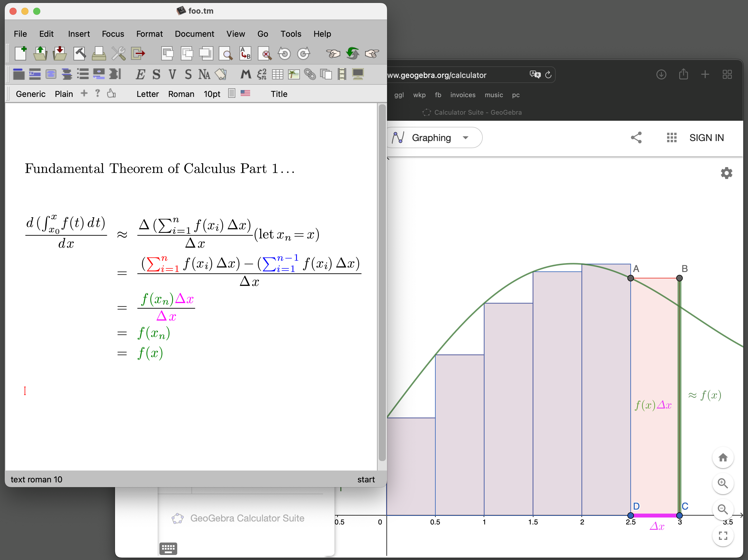The width and height of the screenshot is (748, 560).
Task: Click the new document icon
Action: [x=21, y=53]
